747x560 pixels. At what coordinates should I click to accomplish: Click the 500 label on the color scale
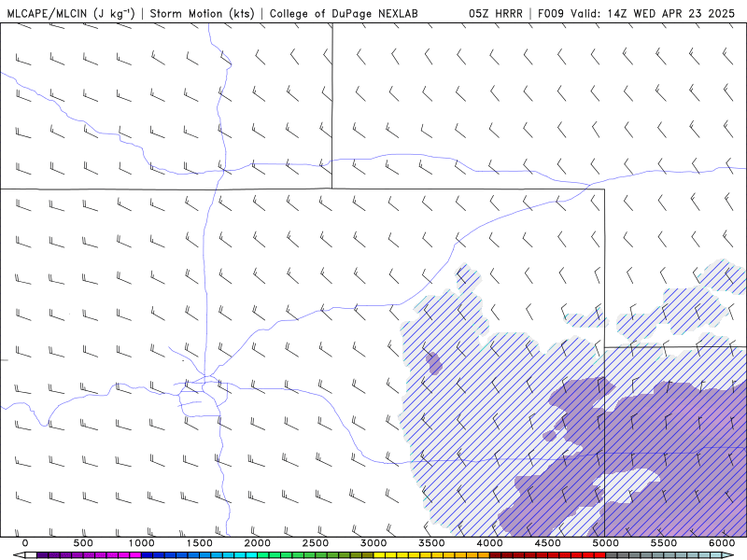click(x=83, y=543)
